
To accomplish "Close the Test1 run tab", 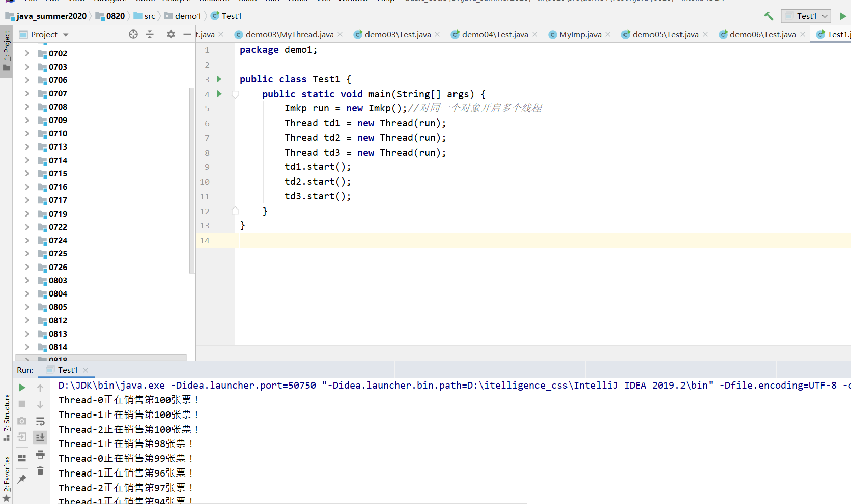I will tap(86, 370).
